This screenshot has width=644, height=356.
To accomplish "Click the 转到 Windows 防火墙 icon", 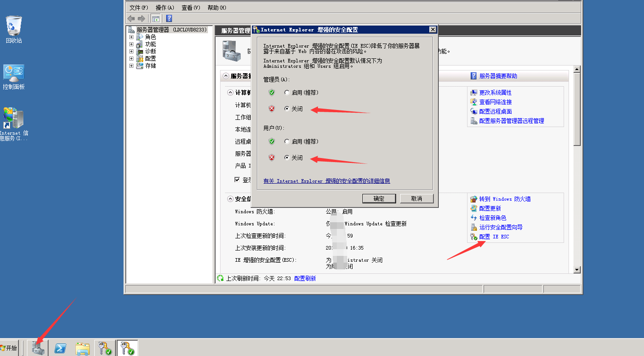I will 473,199.
